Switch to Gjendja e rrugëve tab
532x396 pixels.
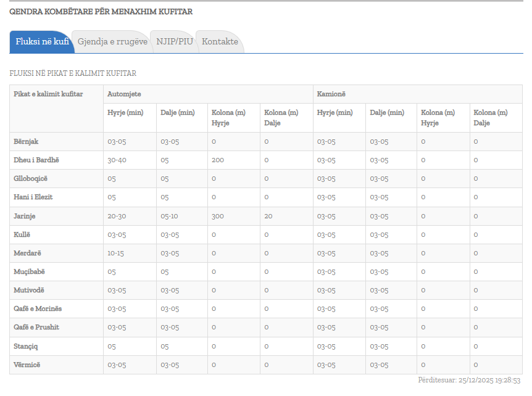click(x=112, y=42)
